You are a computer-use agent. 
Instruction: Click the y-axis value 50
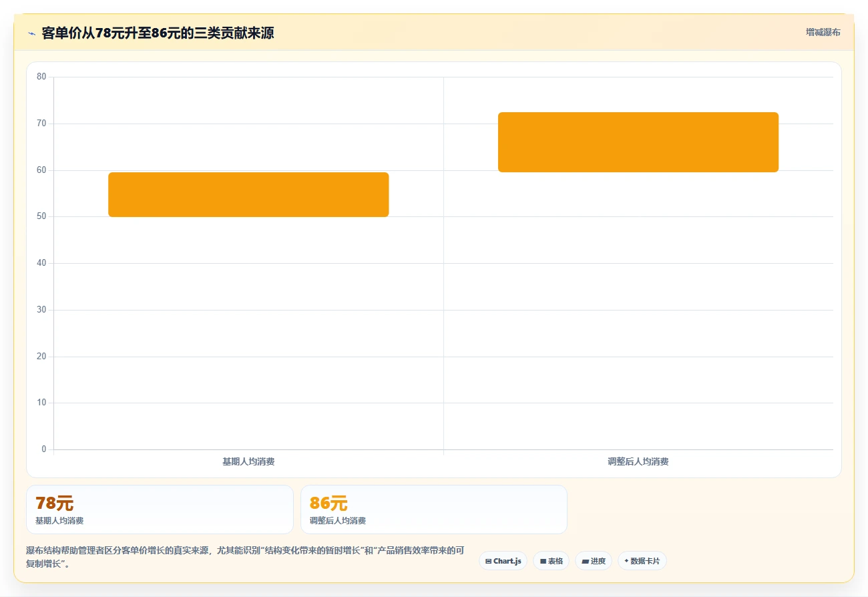tap(41, 216)
